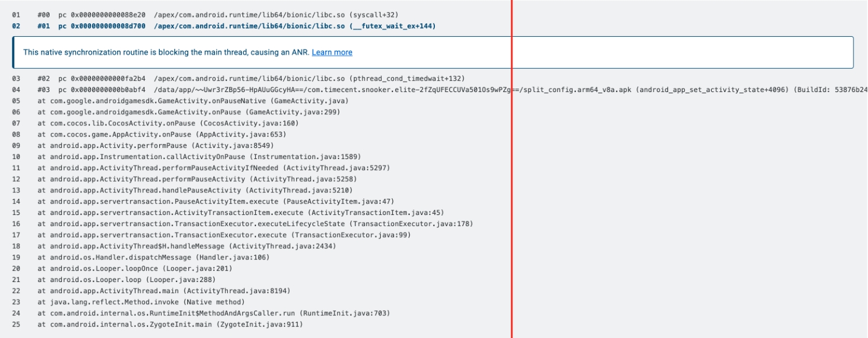Click the CocosActivity.onPause stack line
The image size is (868, 338).
168,124
